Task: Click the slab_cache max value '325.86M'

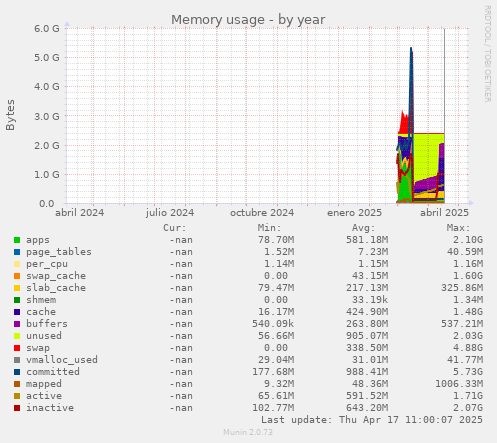Action: [x=462, y=288]
